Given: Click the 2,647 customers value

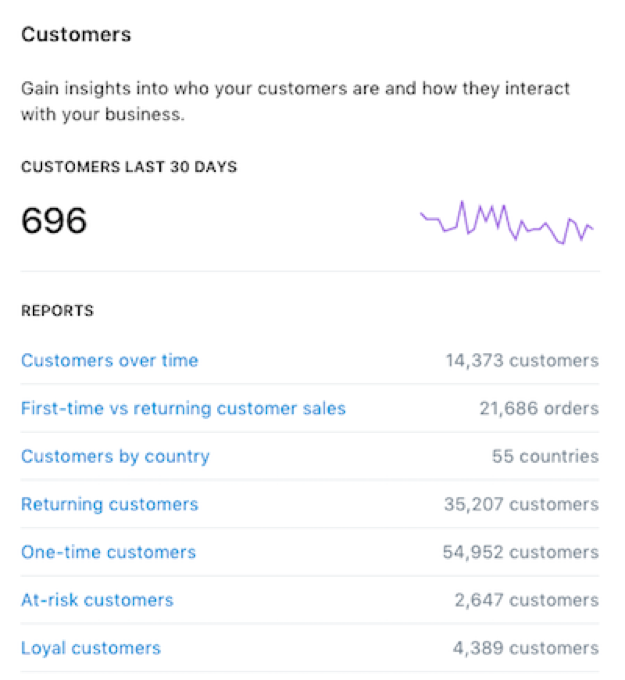Looking at the screenshot, I should [526, 601].
